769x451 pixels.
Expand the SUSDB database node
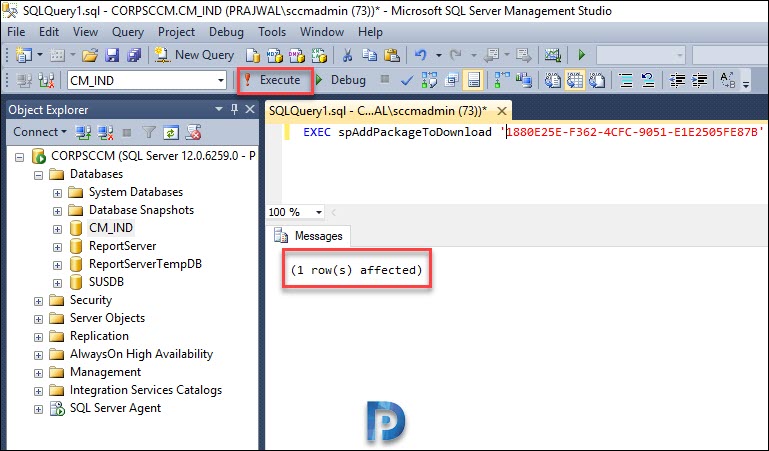tap(57, 283)
